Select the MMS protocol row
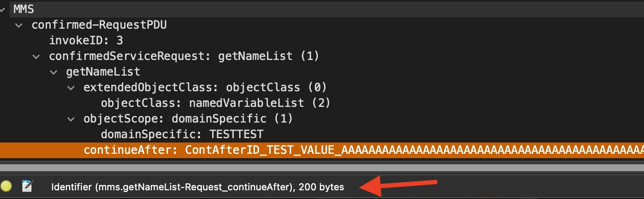Screen dimensions: 644x199 coord(24,9)
